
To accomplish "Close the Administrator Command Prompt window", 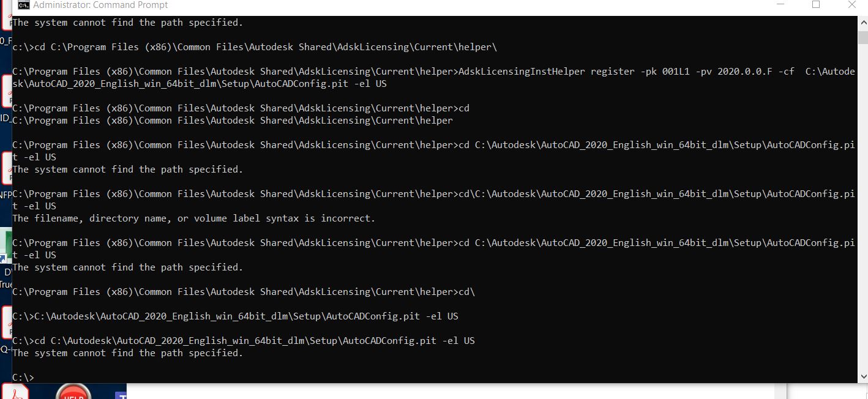I will [x=851, y=5].
